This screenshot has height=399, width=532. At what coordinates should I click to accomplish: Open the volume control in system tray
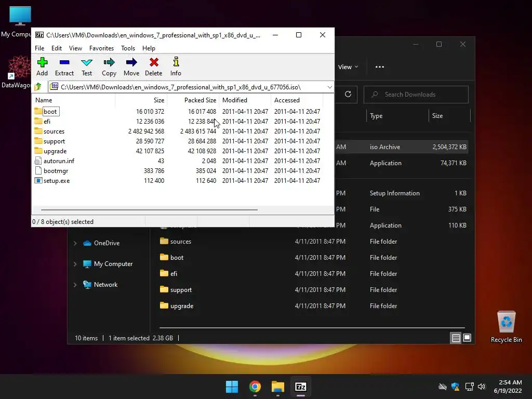coord(482,387)
